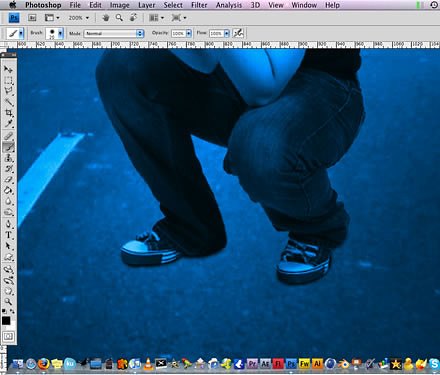The height and width of the screenshot is (375, 440).
Task: Open the Edit menu
Action: [x=95, y=5]
